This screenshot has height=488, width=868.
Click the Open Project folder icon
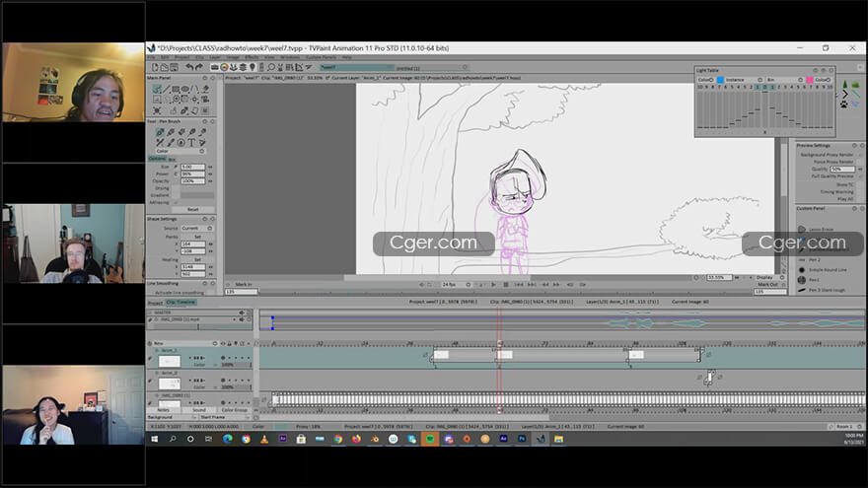(165, 67)
